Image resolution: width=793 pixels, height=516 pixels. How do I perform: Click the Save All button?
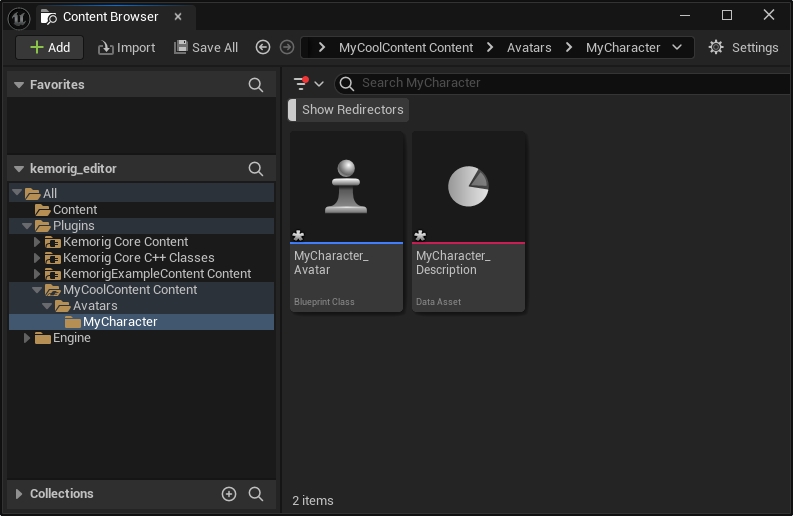click(x=206, y=47)
